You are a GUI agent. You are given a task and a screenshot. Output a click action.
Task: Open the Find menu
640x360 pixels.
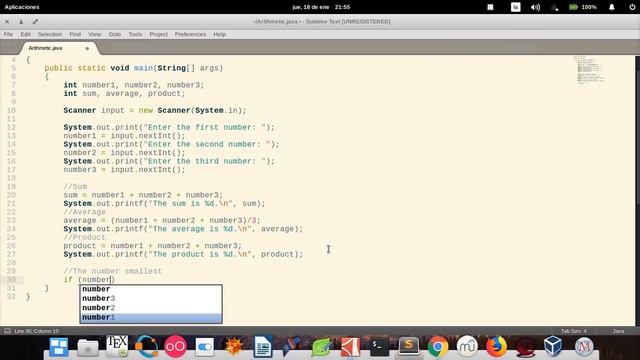click(75, 34)
